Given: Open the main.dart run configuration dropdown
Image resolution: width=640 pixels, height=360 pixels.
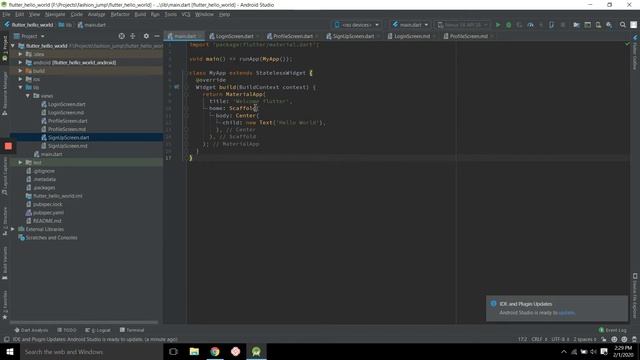Looking at the screenshot, I should coord(410,25).
